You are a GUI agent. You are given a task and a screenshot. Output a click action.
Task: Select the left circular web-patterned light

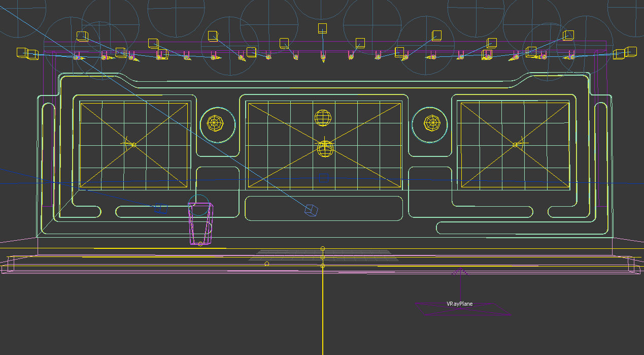click(216, 123)
